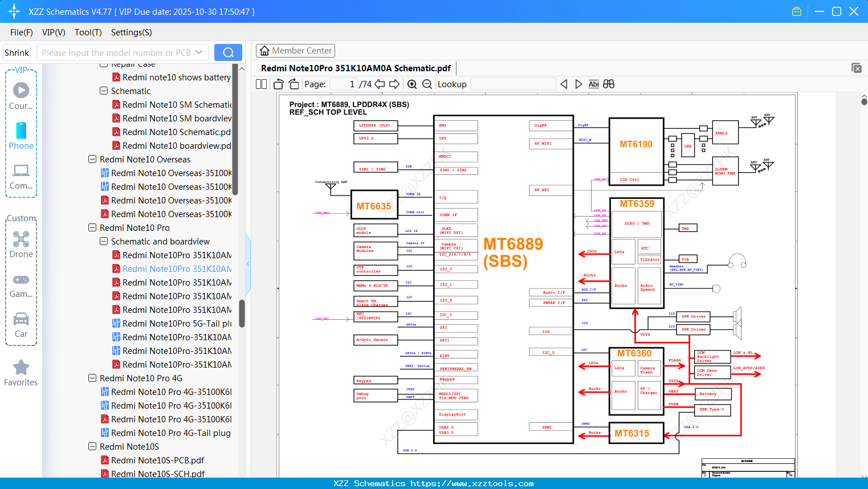This screenshot has height=489, width=868.
Task: Go to the next page arrow
Action: point(394,84)
